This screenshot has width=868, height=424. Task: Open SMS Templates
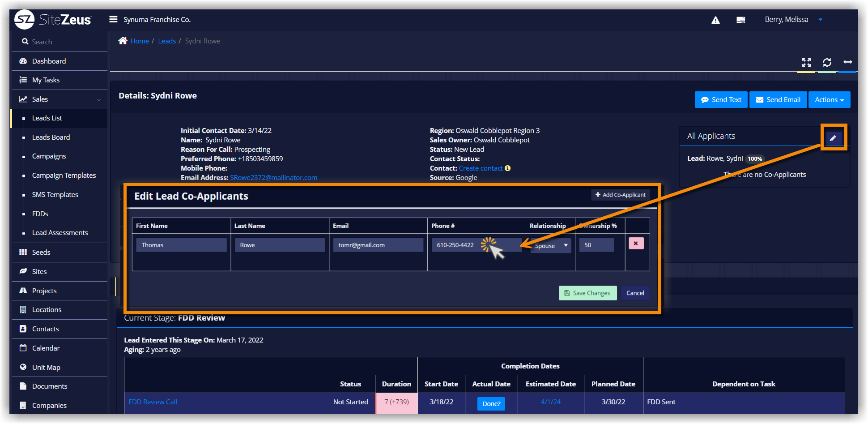tap(55, 195)
